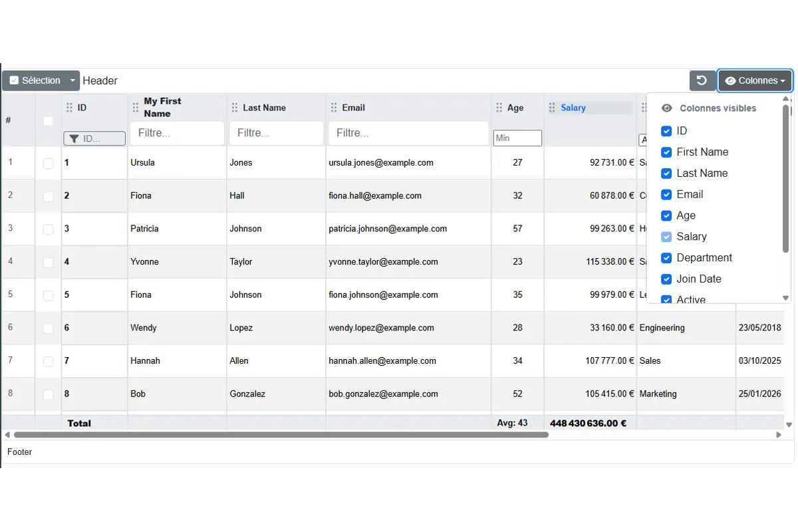Click drag-handle icon of ID column
798x532 pixels.
(69, 108)
